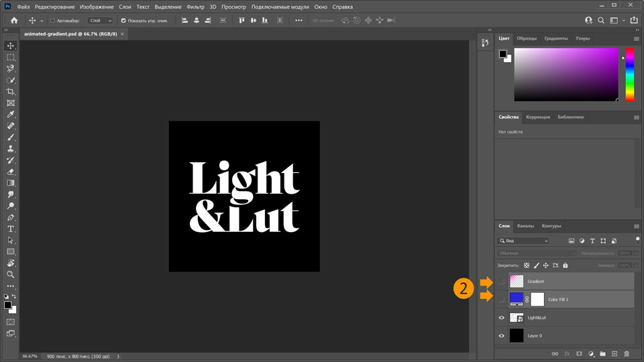Open the Слои panel options menu
The width and height of the screenshot is (644, 362).
(x=636, y=226)
